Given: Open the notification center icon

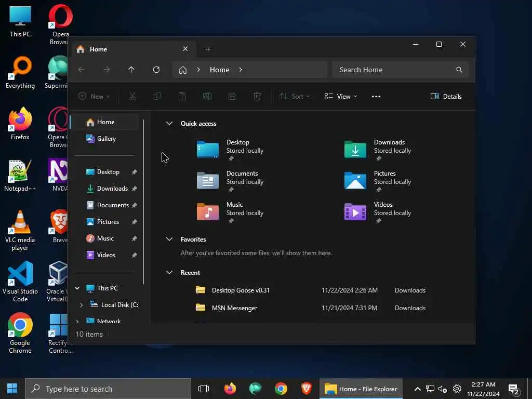Looking at the screenshot, I should point(514,389).
